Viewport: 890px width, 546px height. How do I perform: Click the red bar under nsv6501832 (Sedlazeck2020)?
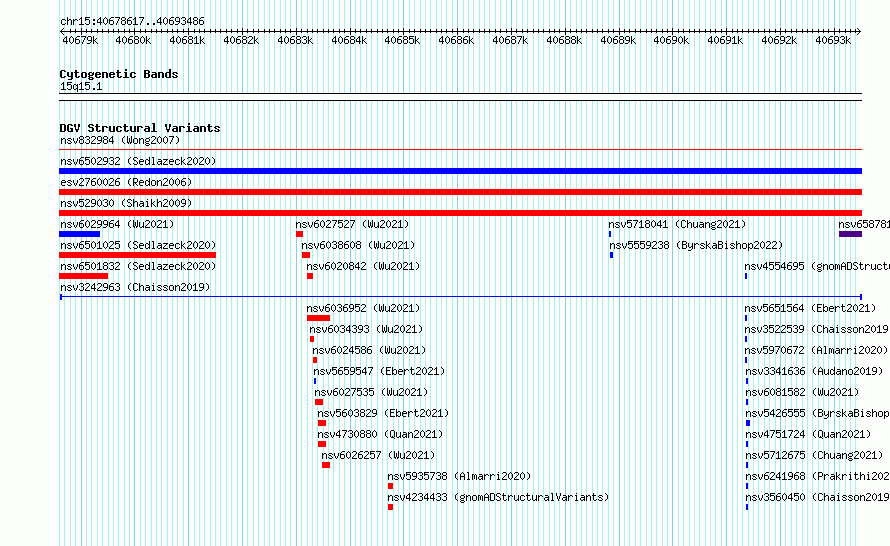coord(83,276)
